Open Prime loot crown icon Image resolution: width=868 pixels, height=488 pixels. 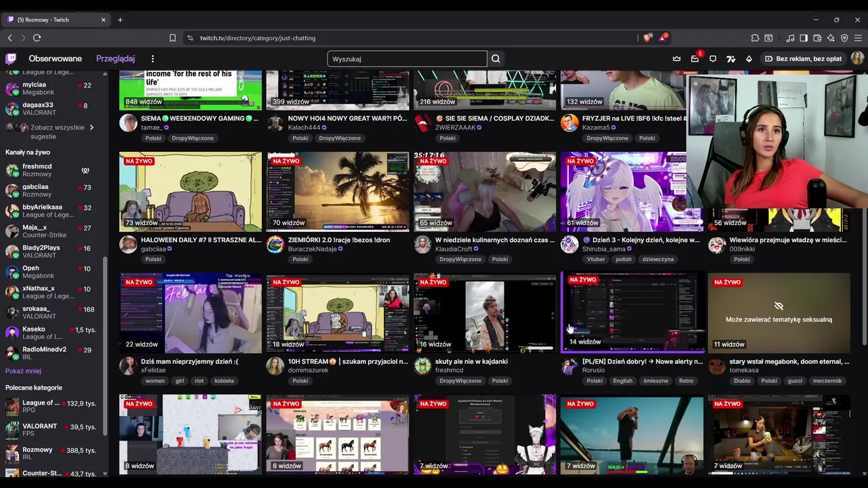[677, 59]
